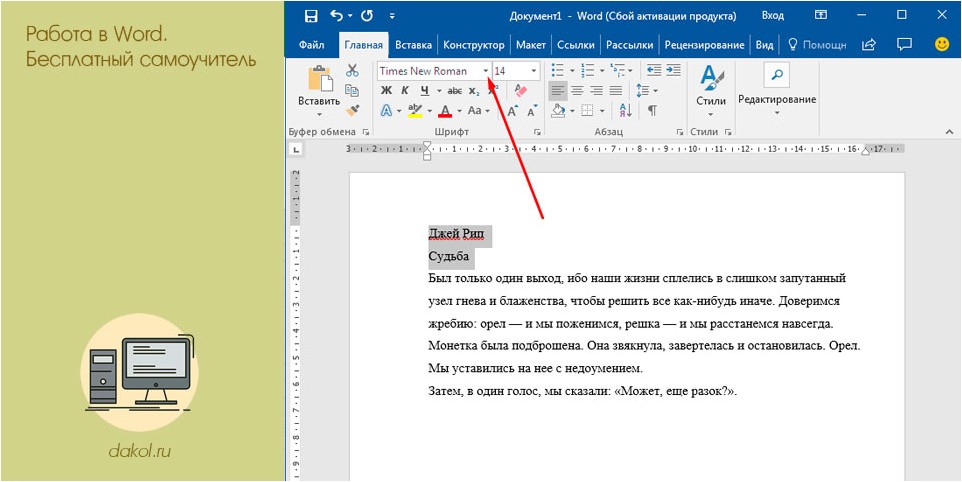
Task: Click the Помощн search box
Action: pos(818,45)
